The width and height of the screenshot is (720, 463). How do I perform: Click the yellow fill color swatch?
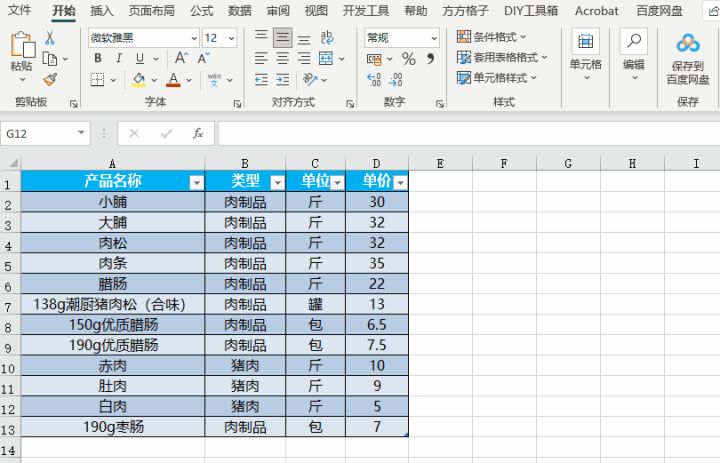click(140, 80)
